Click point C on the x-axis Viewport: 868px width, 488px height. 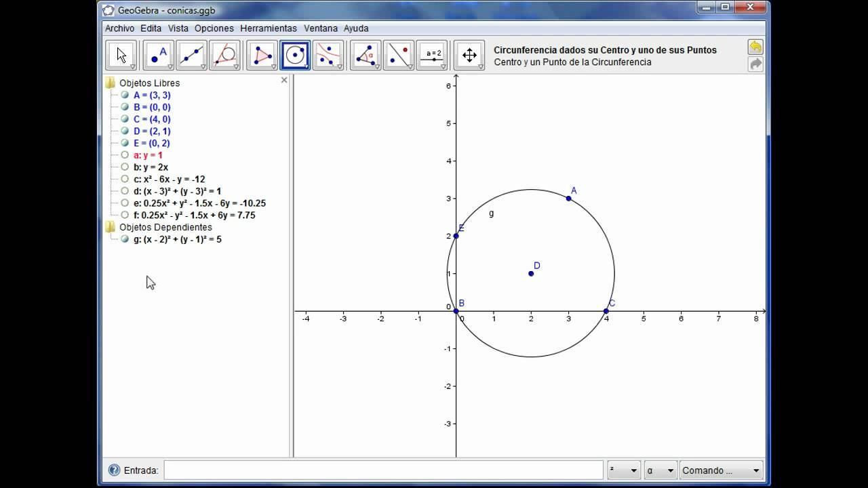[x=606, y=311]
